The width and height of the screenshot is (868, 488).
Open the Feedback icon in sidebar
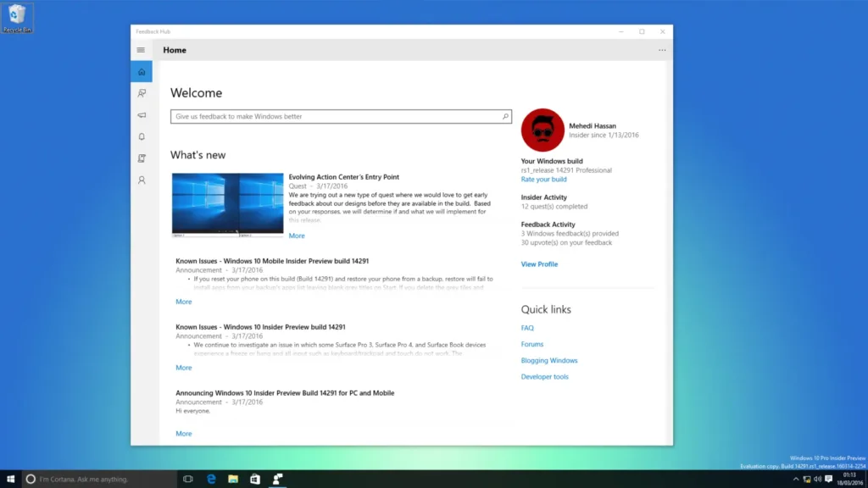[x=142, y=93]
